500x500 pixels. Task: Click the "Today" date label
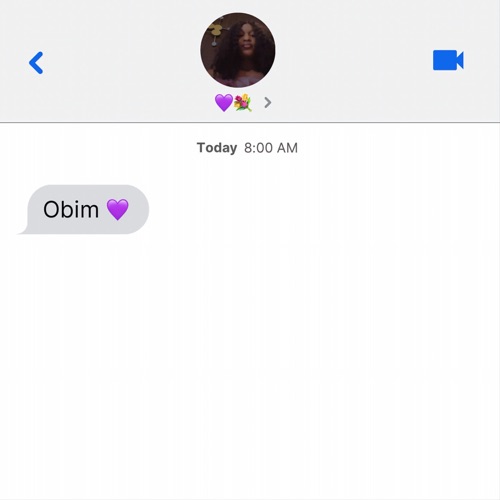pos(217,148)
